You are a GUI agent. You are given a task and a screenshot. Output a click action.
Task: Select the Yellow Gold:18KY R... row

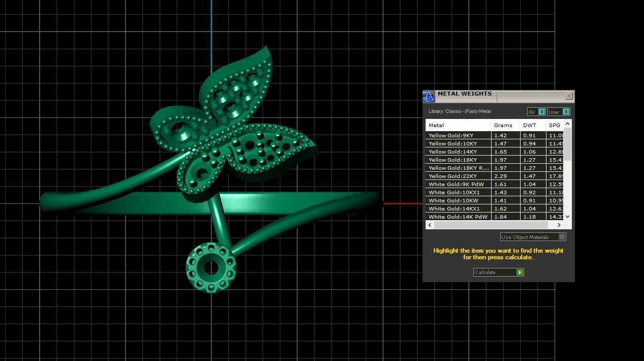click(x=495, y=168)
